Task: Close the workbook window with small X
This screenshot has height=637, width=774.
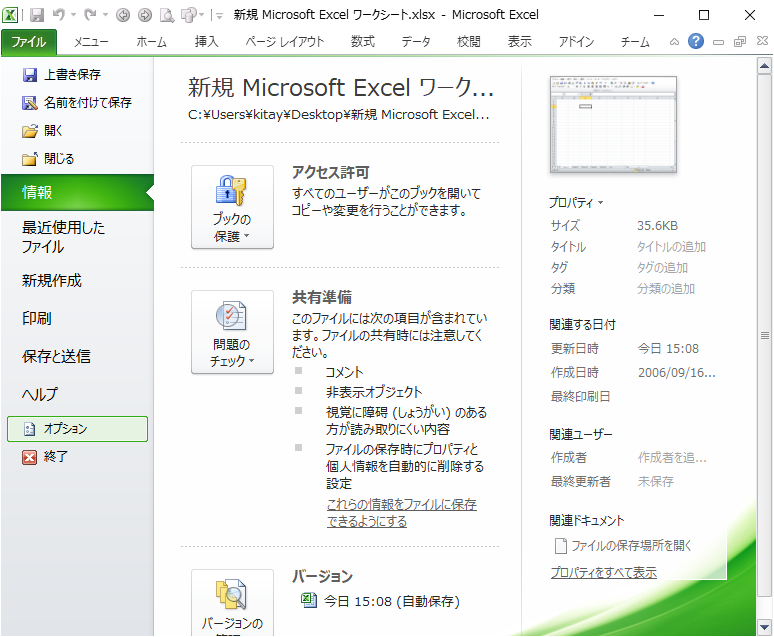Action: pos(762,41)
